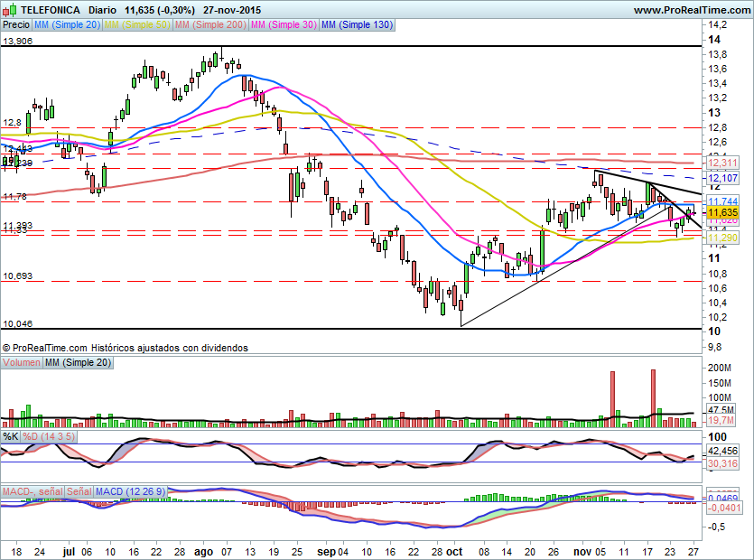Click the 11,290 moving average price tag
The width and height of the screenshot is (754, 560).
pyautogui.click(x=722, y=238)
